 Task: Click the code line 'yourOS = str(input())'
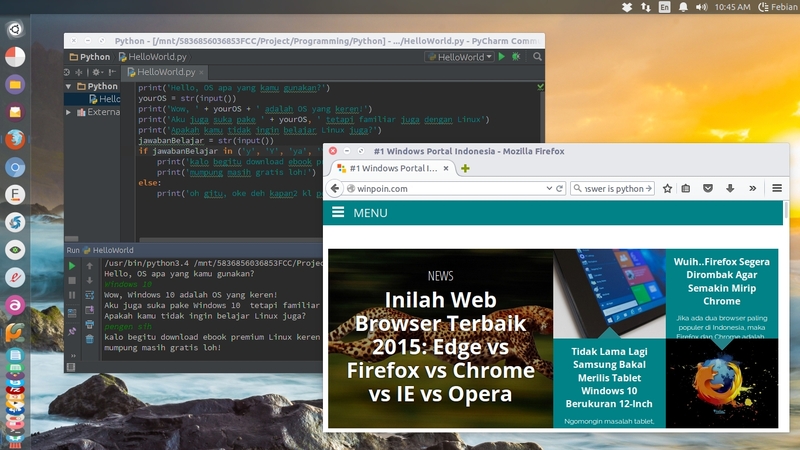(187, 98)
